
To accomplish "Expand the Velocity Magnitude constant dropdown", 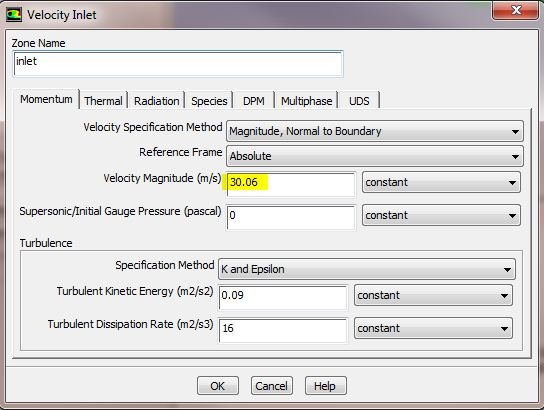I will 441,182.
